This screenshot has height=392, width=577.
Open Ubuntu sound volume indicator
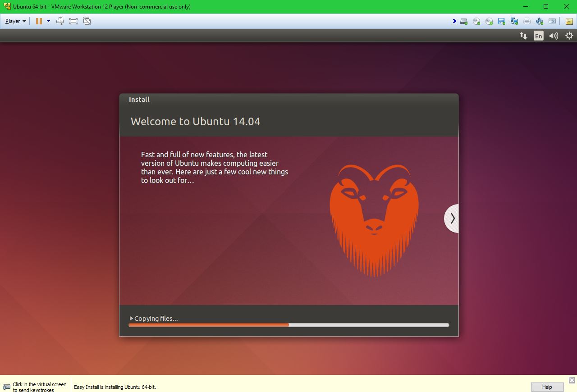[x=554, y=36]
